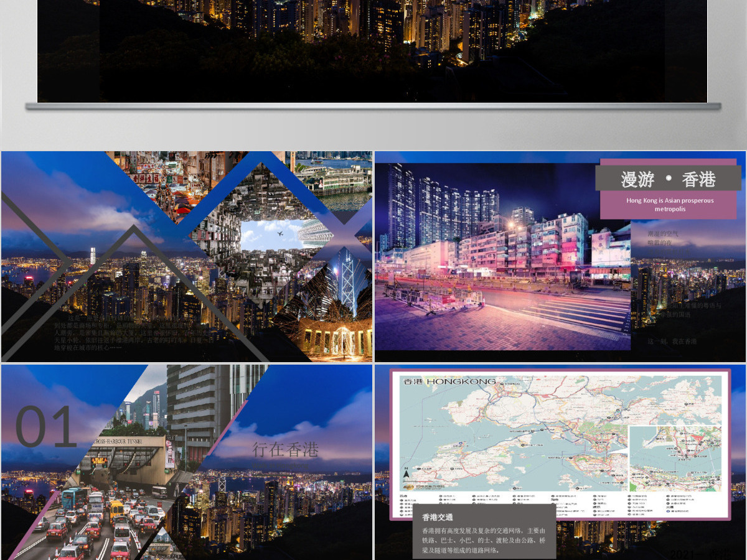Open the Cross-Harbour Tunnel traffic photo
Screen dimensions: 747x560
coord(118,485)
